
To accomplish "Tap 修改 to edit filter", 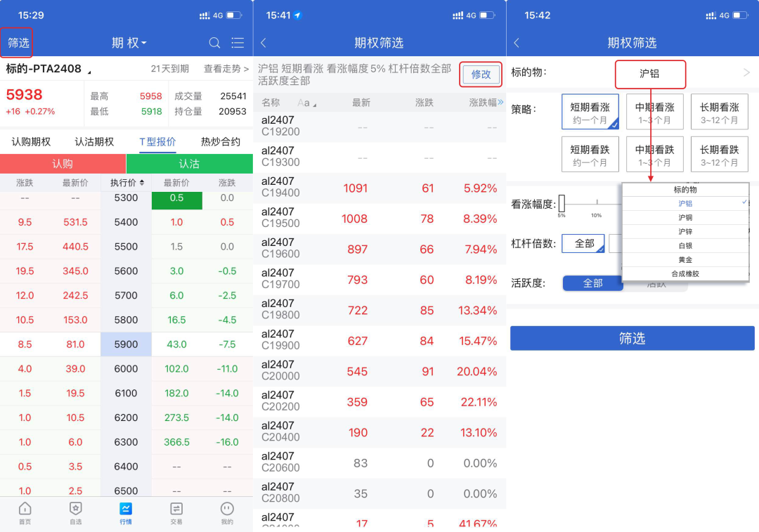I will click(x=481, y=74).
